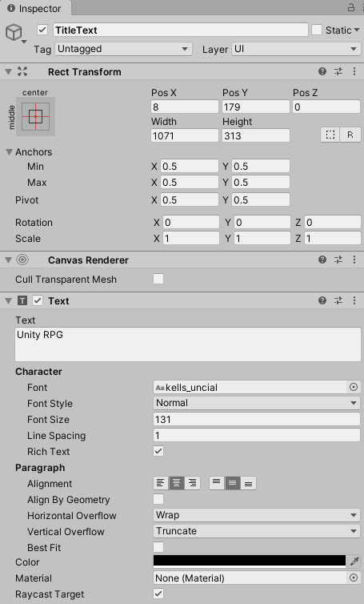
Task: Click the Canvas Renderer component icon
Action: click(x=22, y=260)
